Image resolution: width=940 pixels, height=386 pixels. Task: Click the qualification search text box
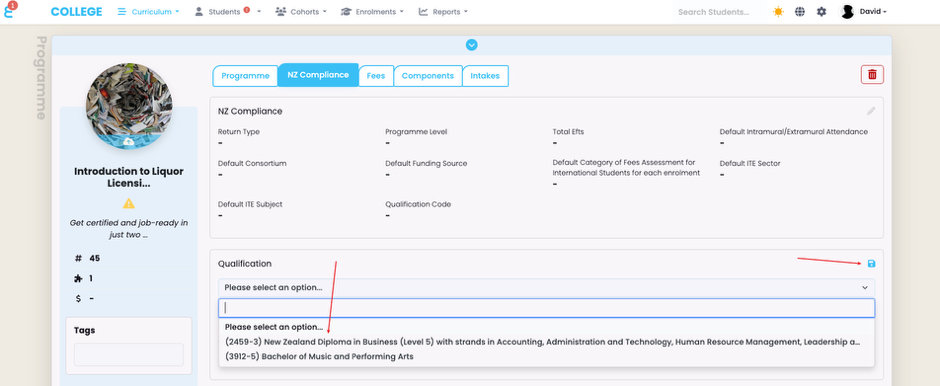point(546,308)
